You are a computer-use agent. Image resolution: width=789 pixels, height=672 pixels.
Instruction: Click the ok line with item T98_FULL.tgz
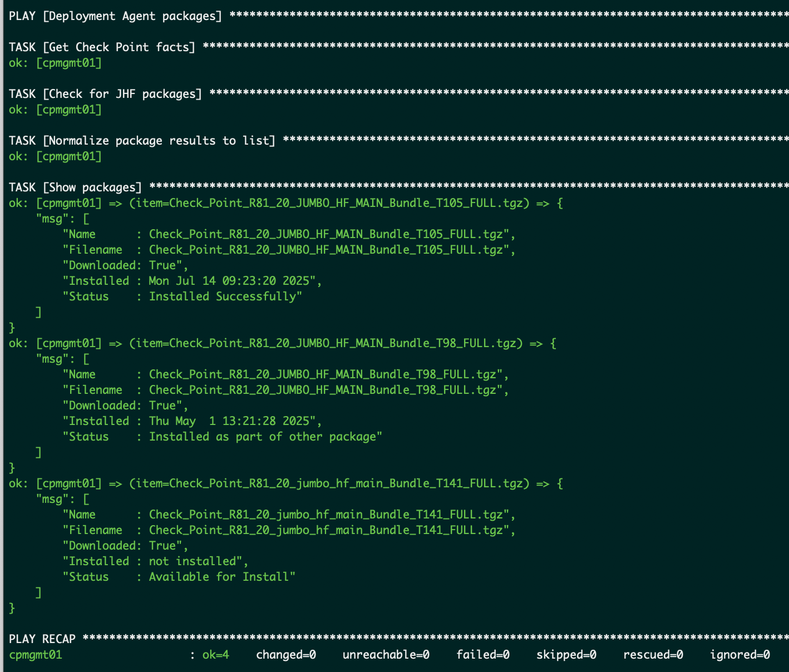click(283, 343)
